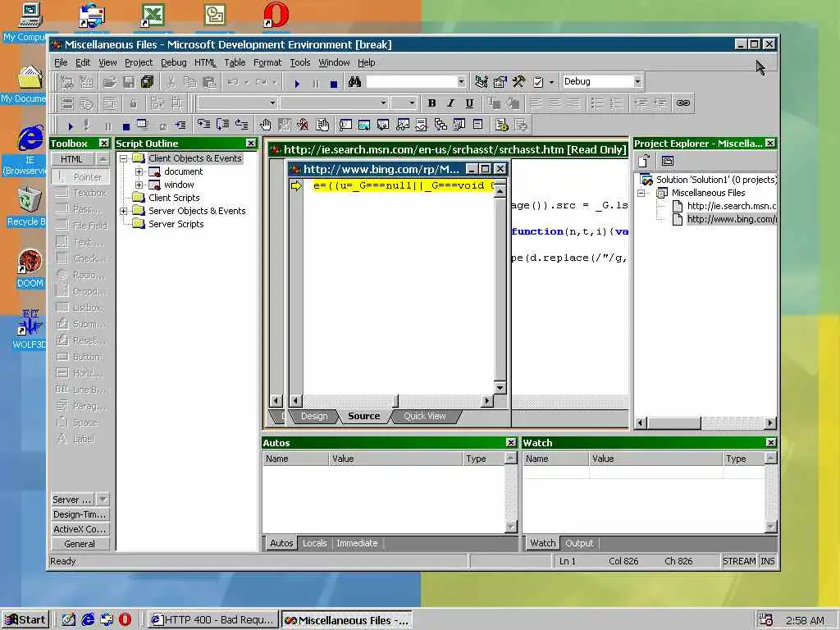Image resolution: width=840 pixels, height=630 pixels.
Task: Switch to the Immediate tab
Action: (357, 543)
